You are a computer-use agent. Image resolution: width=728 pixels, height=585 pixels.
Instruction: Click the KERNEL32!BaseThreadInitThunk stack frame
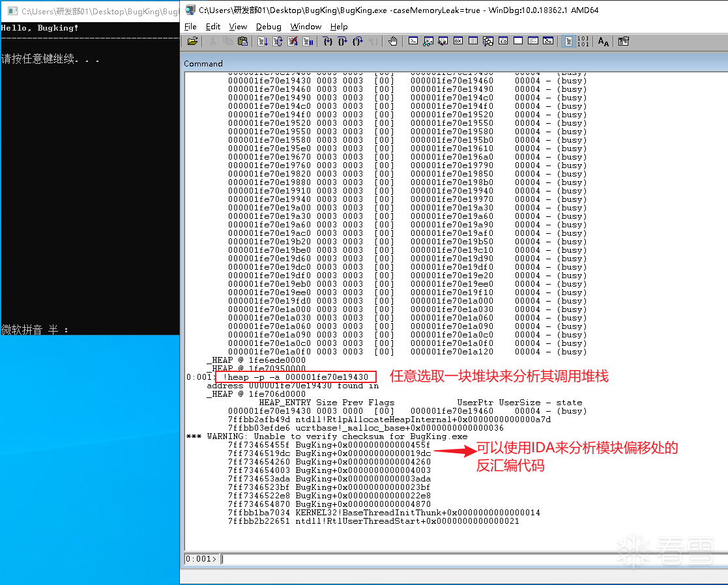pyautogui.click(x=384, y=513)
